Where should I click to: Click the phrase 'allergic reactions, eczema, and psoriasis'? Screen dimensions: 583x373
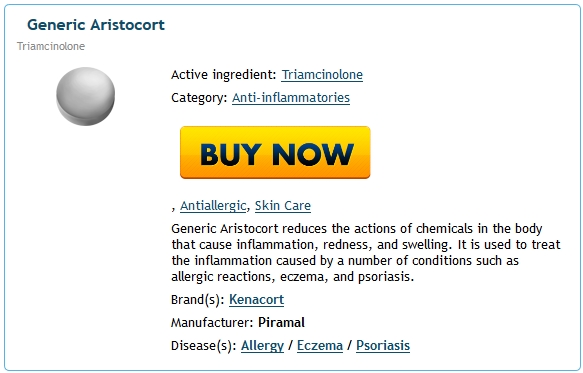click(292, 277)
